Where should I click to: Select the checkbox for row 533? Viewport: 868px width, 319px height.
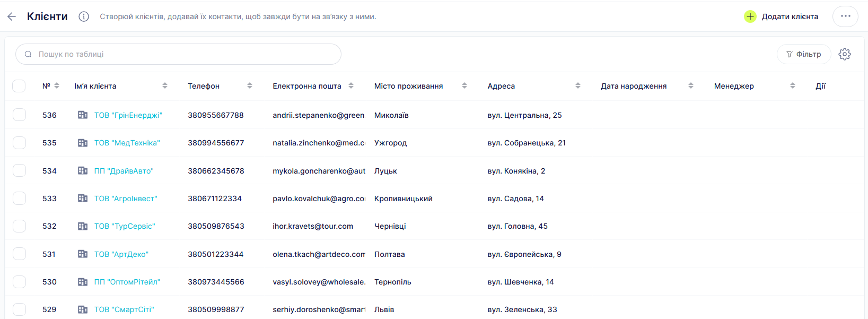click(x=19, y=199)
